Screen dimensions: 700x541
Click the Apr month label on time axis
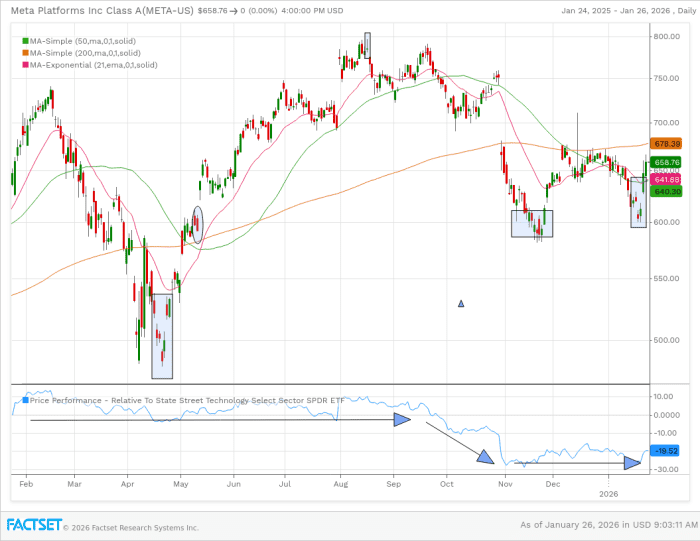pos(128,484)
